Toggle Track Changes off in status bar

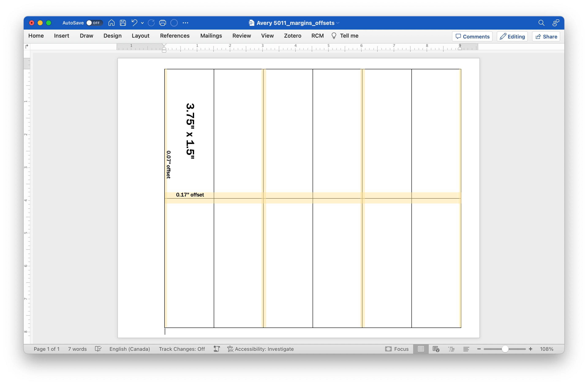click(x=182, y=349)
